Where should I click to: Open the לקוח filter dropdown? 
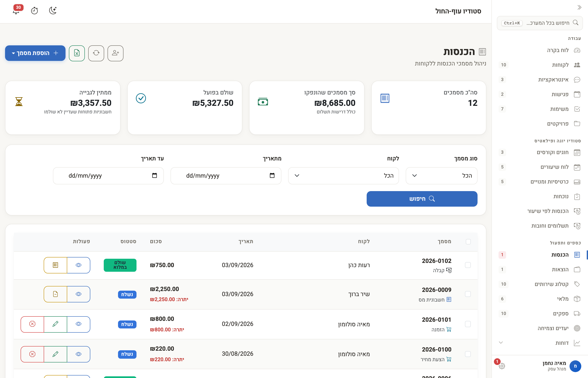pos(343,176)
